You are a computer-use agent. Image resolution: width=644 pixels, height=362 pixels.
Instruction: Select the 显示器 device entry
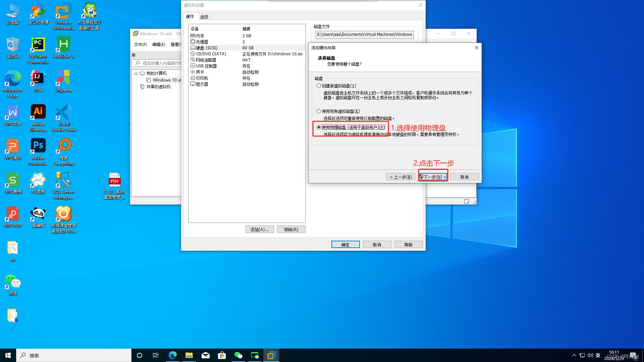pos(201,84)
